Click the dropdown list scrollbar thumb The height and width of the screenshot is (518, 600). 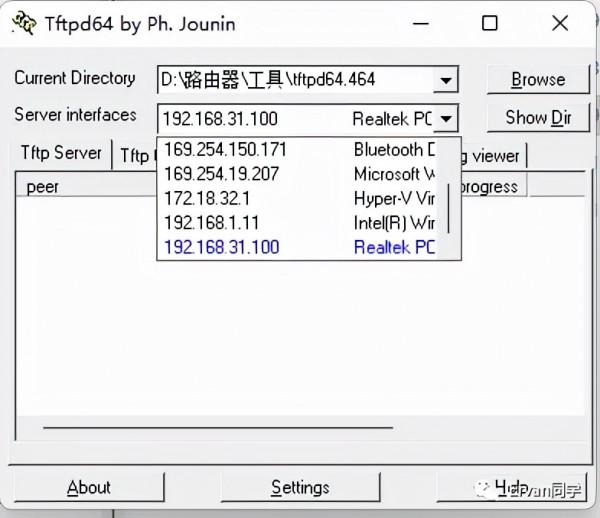448,209
